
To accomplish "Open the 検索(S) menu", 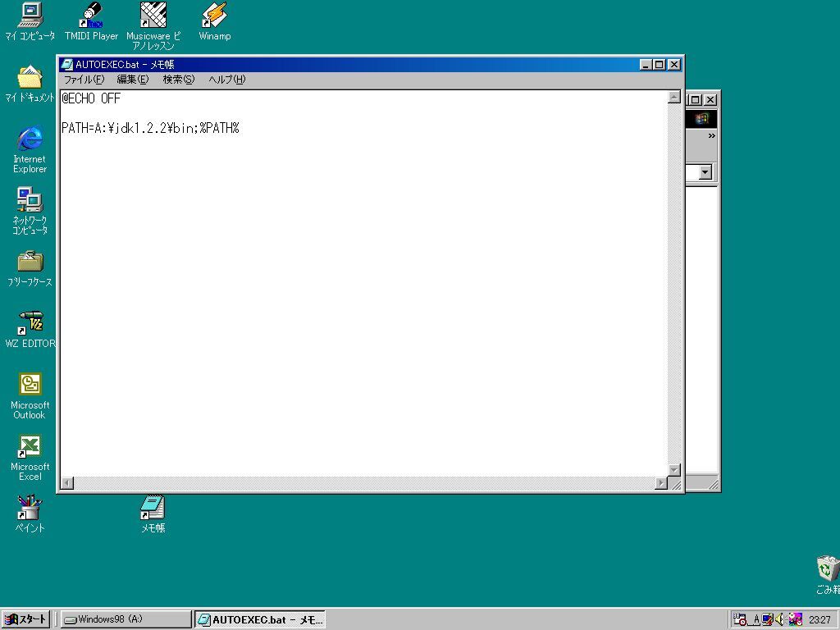I will click(178, 80).
